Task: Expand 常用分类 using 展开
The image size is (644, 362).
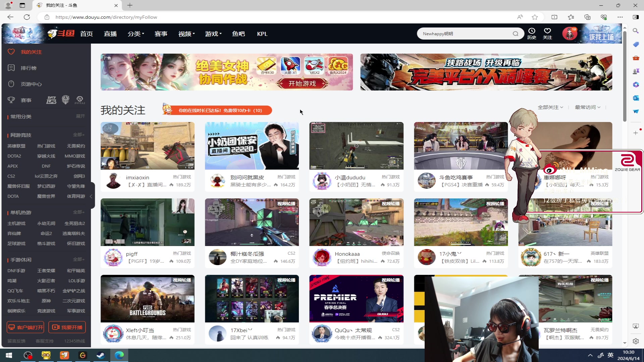Action: (x=80, y=116)
